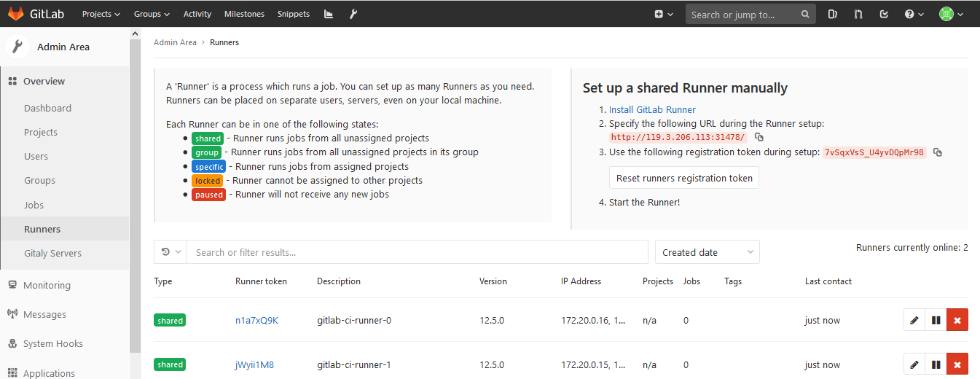This screenshot has height=379, width=980.
Task: Open Groups in the admin sidebar
Action: click(x=39, y=180)
